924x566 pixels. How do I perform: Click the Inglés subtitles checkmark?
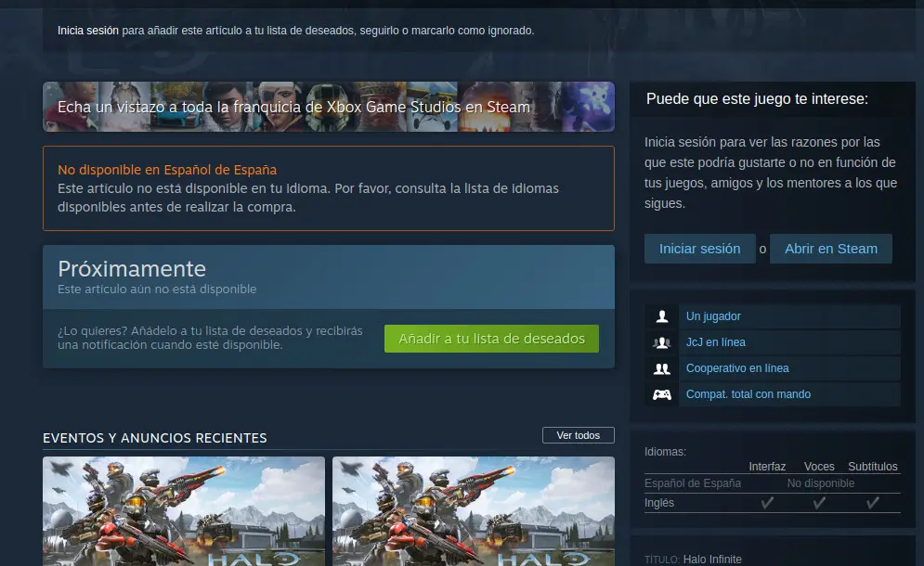pyautogui.click(x=873, y=503)
